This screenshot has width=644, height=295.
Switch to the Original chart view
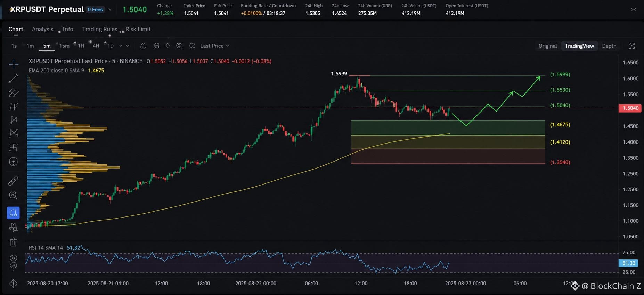click(547, 46)
